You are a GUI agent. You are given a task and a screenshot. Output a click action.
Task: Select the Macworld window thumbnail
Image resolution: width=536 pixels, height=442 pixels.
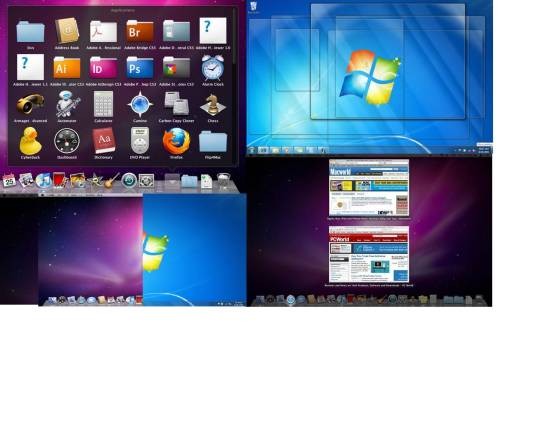click(x=369, y=188)
